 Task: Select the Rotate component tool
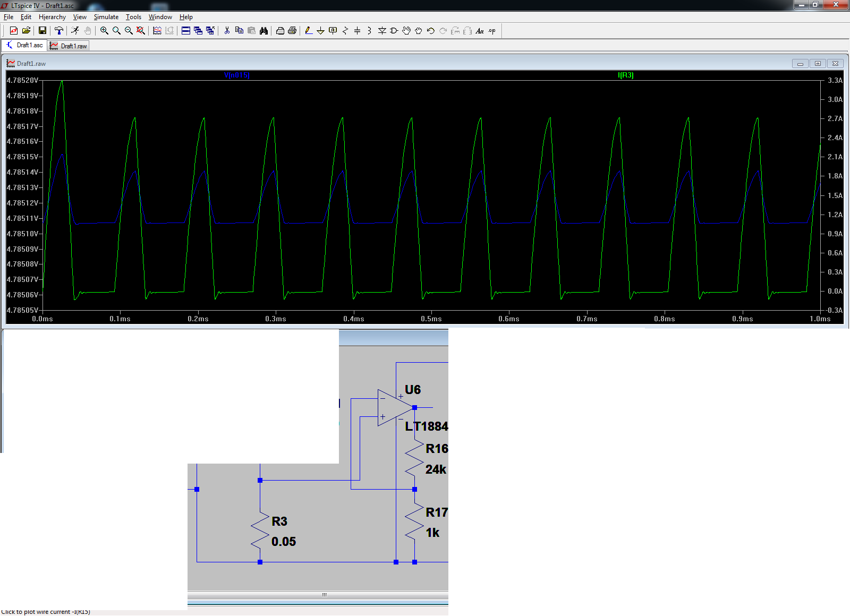point(455,31)
